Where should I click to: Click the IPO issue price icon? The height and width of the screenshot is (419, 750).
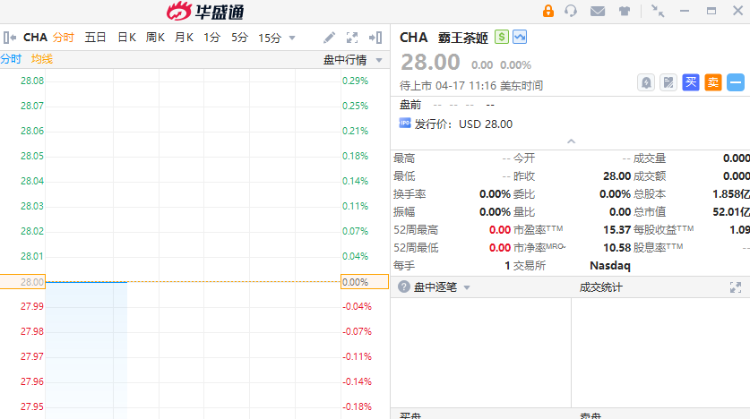(x=405, y=123)
